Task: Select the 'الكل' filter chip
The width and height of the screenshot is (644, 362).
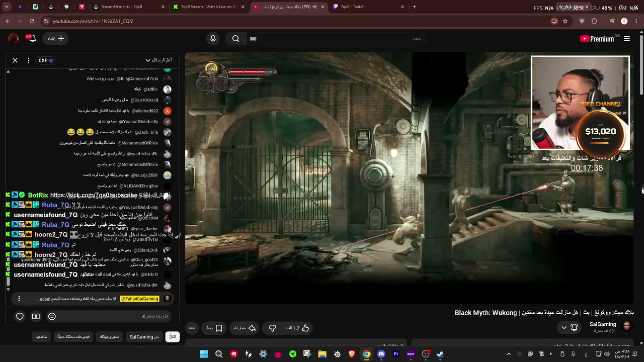Action: click(x=173, y=337)
